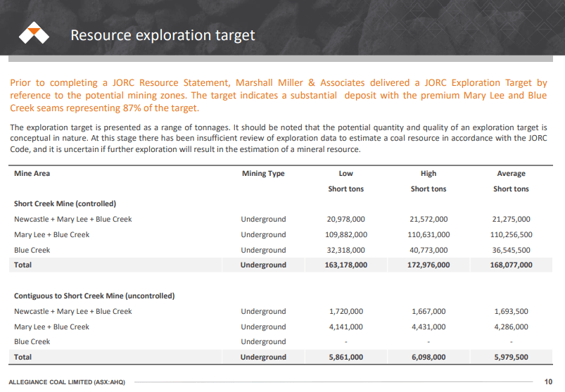Select the low value 20,978,000
565x392 pixels.
tap(345, 219)
